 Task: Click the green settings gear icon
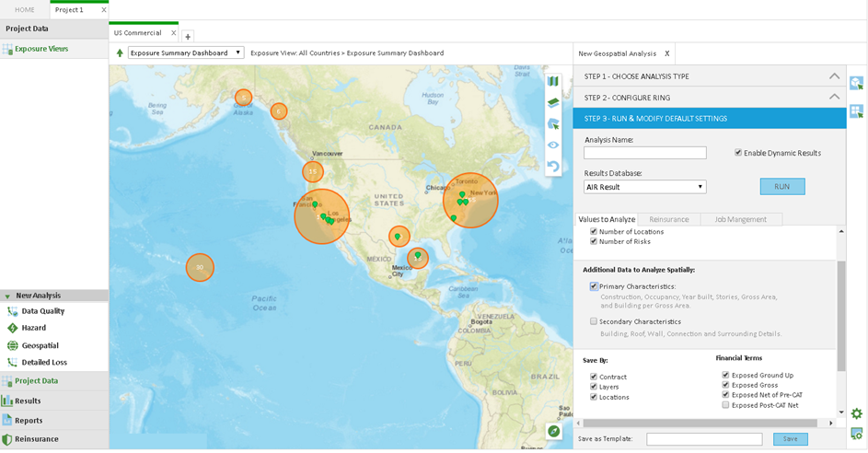(856, 414)
